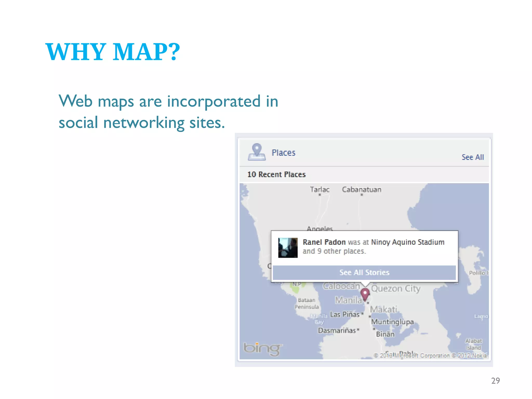The width and height of the screenshot is (532, 399).
Task: Click the red location marker near Manila
Action: click(x=365, y=295)
